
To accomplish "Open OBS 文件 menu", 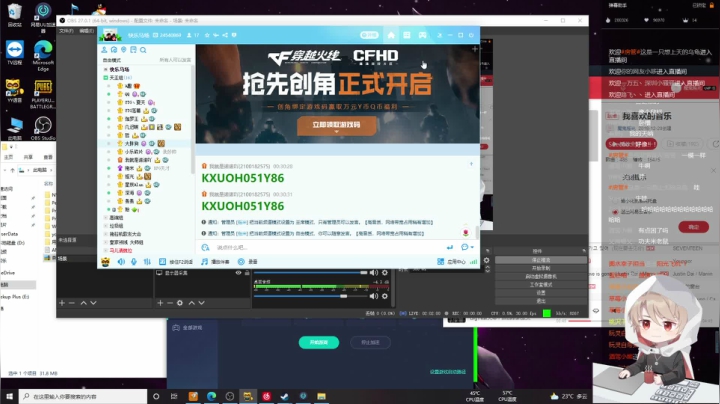I will click(66, 31).
